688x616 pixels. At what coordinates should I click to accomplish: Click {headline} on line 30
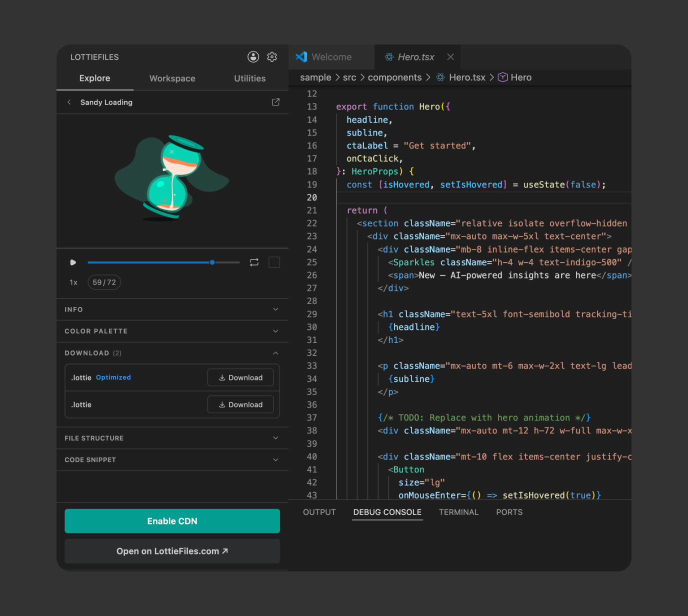(x=414, y=327)
